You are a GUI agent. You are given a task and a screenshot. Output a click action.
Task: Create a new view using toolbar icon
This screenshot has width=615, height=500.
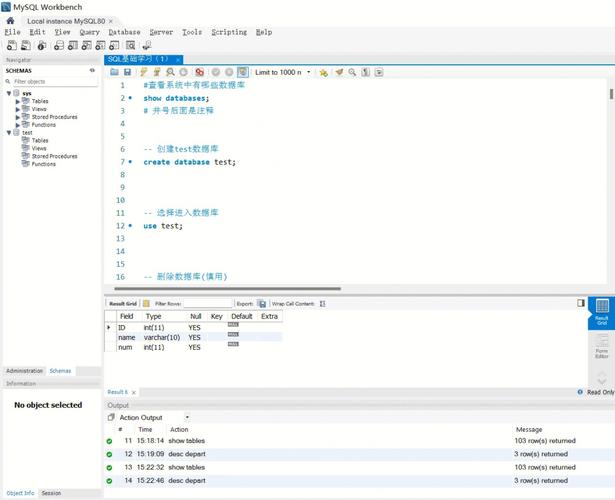coord(87,45)
